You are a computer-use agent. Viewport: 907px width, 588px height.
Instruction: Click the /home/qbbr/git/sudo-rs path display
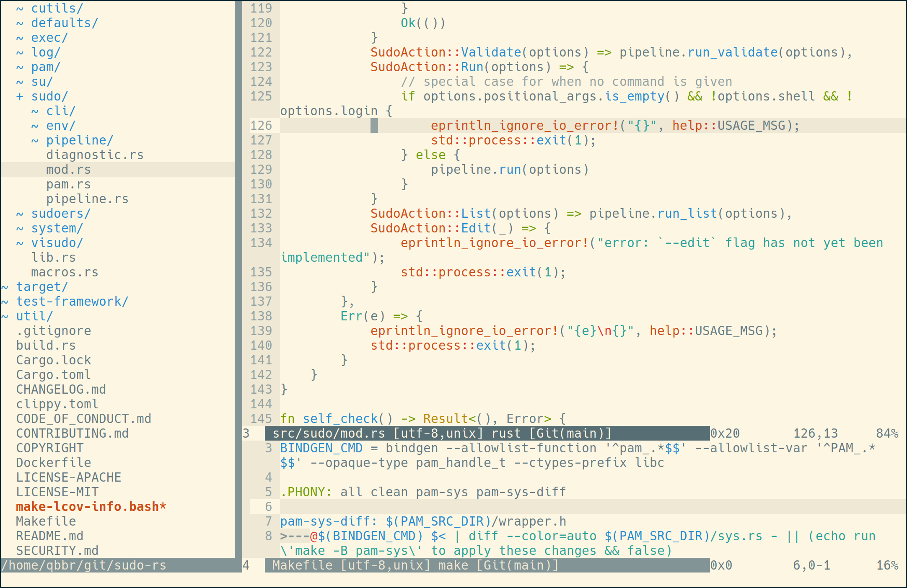tap(84, 565)
